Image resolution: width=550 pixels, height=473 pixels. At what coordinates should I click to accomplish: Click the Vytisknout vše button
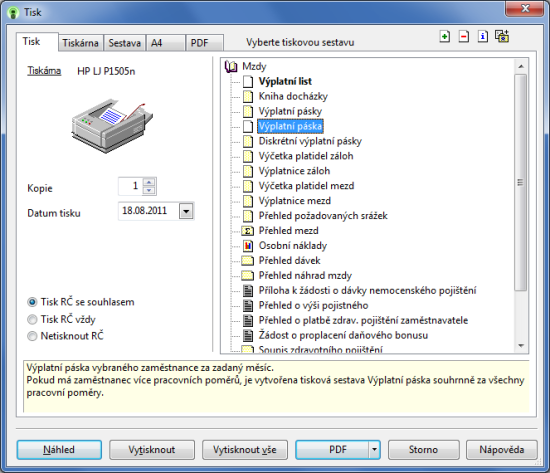pos(245,450)
